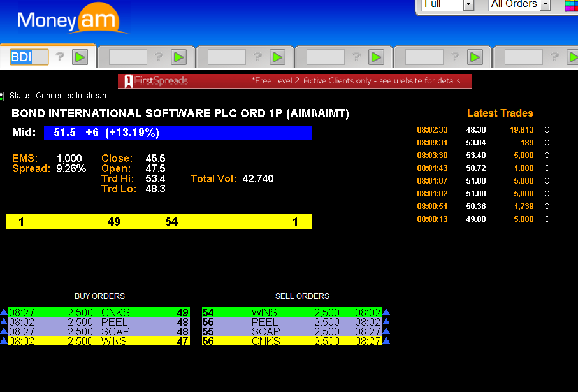Click blue triangle beside SCAP buy order at 48
The image size is (578, 392).
coord(4,331)
